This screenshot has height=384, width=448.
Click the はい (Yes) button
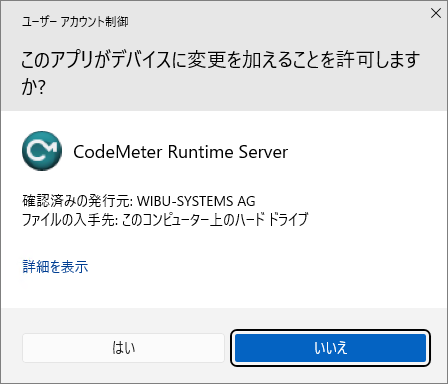(x=123, y=348)
